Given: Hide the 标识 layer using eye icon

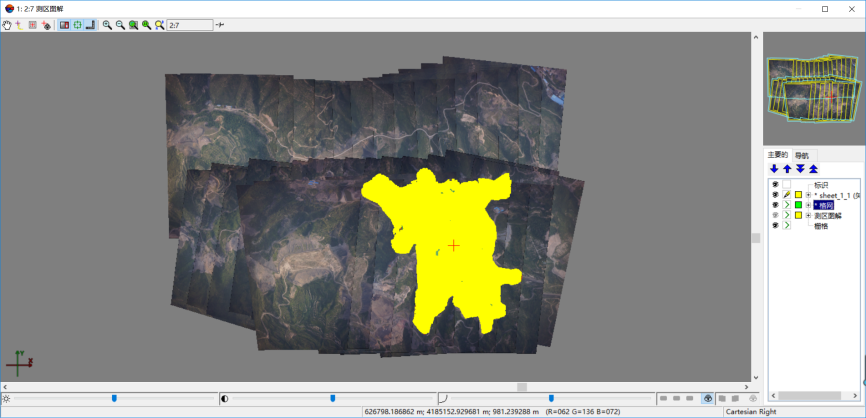Looking at the screenshot, I should tap(774, 185).
